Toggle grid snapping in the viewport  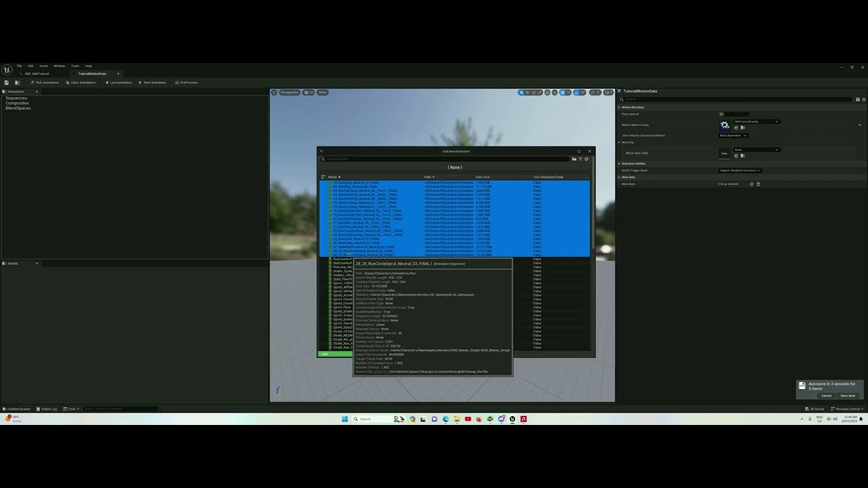(x=562, y=92)
